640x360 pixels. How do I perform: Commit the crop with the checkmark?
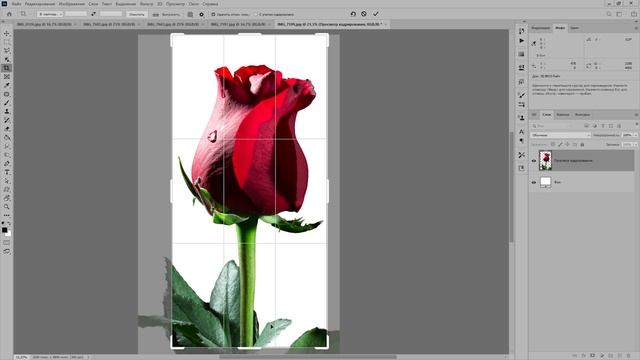point(376,14)
